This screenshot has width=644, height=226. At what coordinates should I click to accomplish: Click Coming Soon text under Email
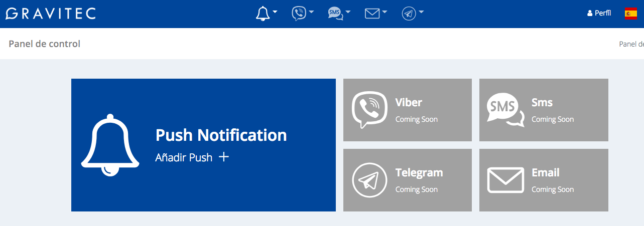tap(553, 189)
